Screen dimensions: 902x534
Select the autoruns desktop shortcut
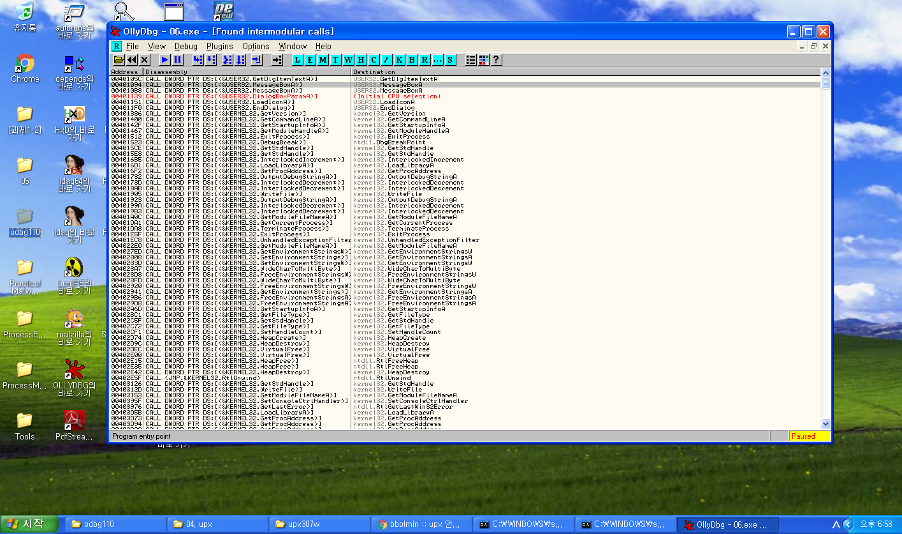click(x=74, y=21)
